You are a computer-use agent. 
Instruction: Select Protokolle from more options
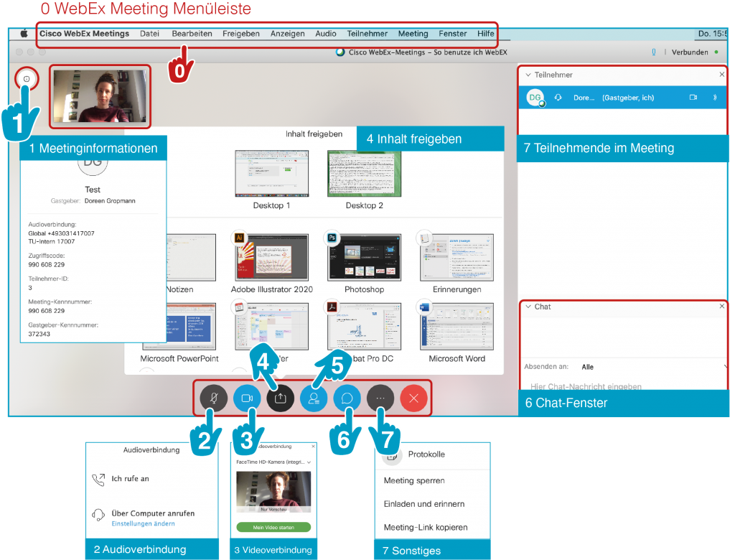tap(426, 454)
